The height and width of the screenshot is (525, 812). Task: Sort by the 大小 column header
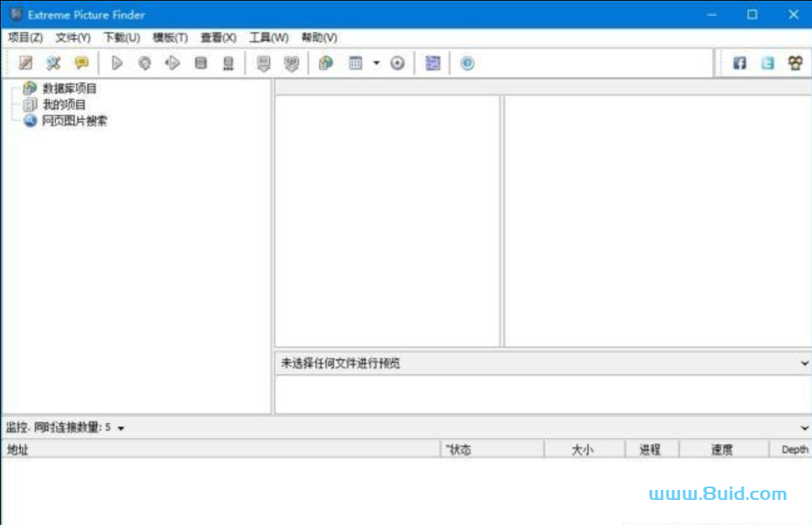tap(585, 449)
